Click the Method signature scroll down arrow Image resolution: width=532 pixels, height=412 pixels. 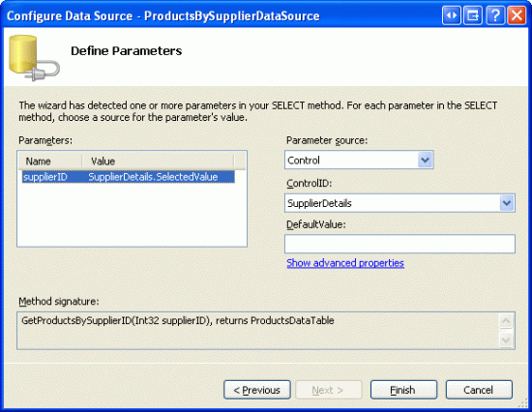coord(506,339)
